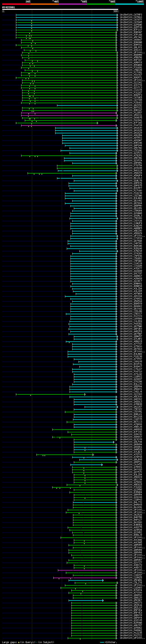Screen dimensions: 146x644
Task: Click the green ~80% identity legend segment
Action: click(x=101, y=4)
